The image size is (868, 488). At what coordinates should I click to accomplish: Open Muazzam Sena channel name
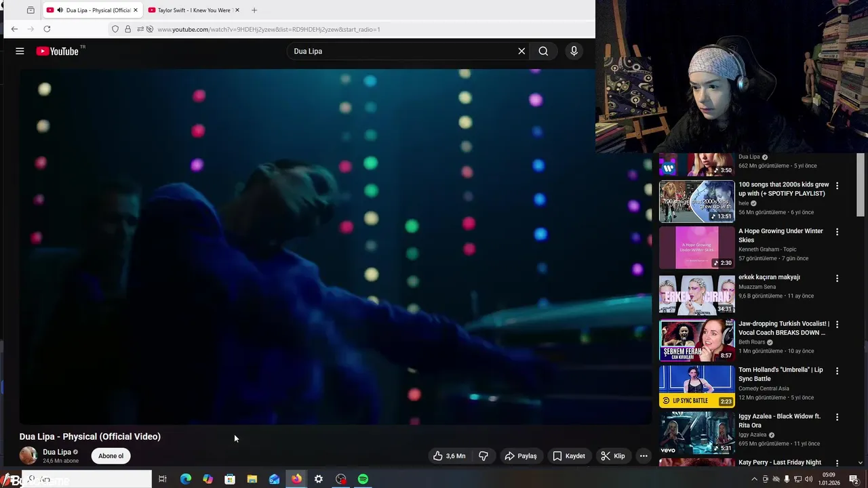pos(757,287)
